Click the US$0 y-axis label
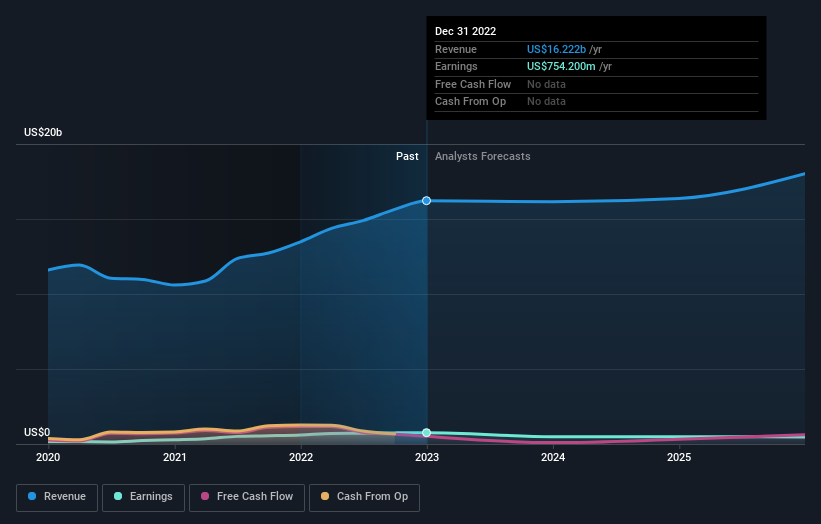This screenshot has width=821, height=524. (x=37, y=432)
